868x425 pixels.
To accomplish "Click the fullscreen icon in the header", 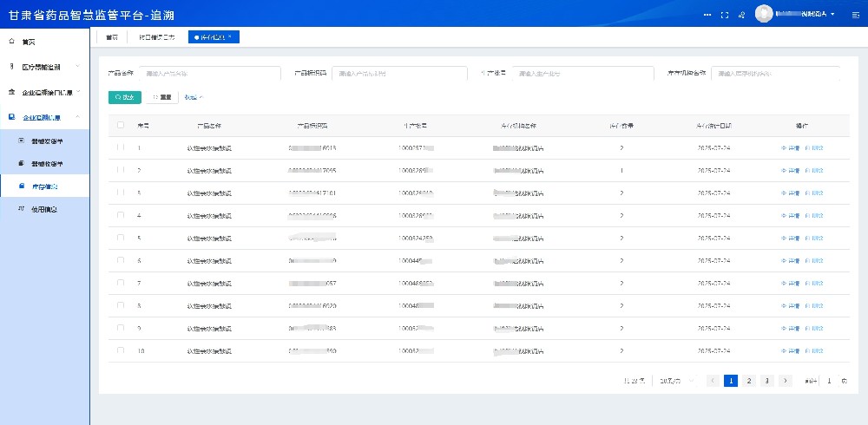I will point(725,15).
